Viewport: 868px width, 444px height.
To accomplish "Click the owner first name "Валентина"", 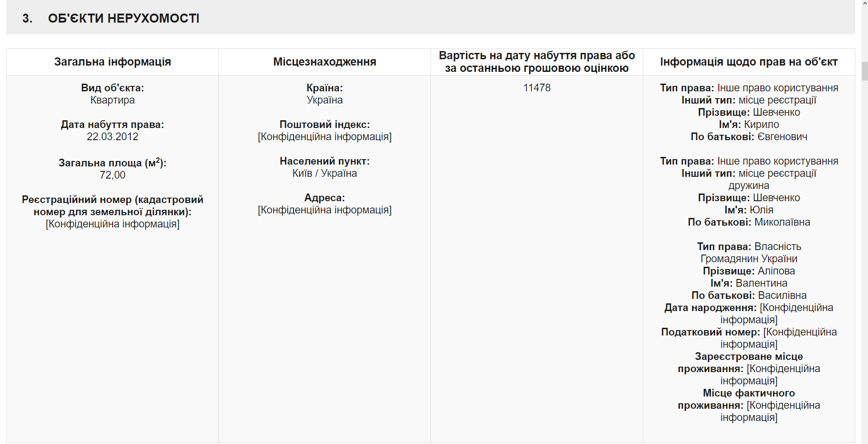I will coord(761,283).
